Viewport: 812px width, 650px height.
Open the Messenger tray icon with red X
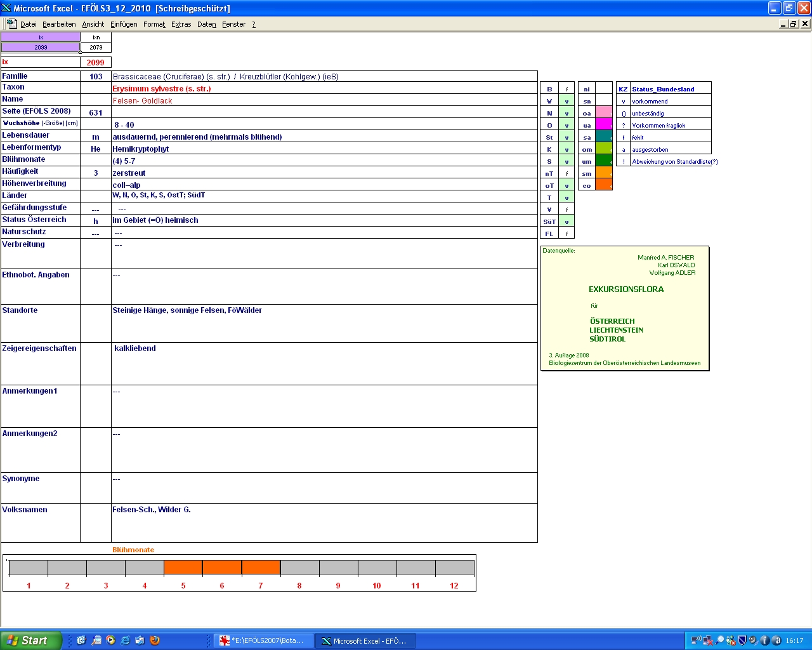coord(731,640)
